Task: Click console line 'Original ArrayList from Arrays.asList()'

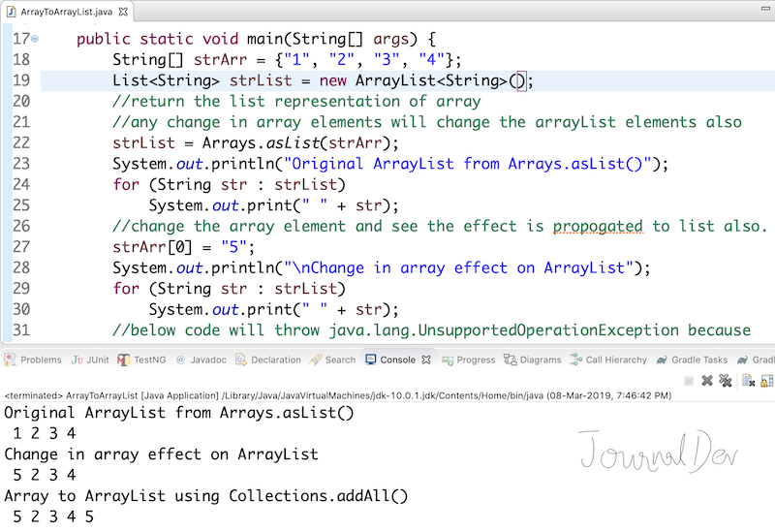Action: (x=179, y=413)
